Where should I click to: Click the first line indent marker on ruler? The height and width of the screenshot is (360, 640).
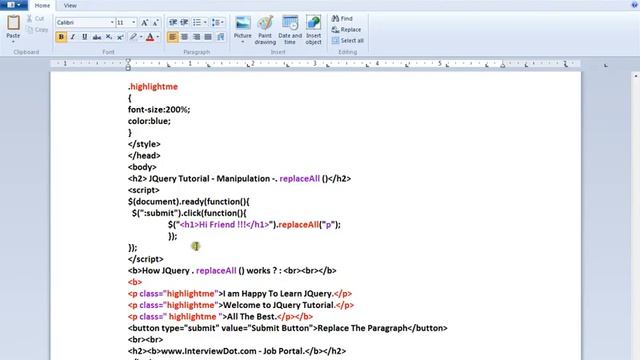(x=128, y=61)
